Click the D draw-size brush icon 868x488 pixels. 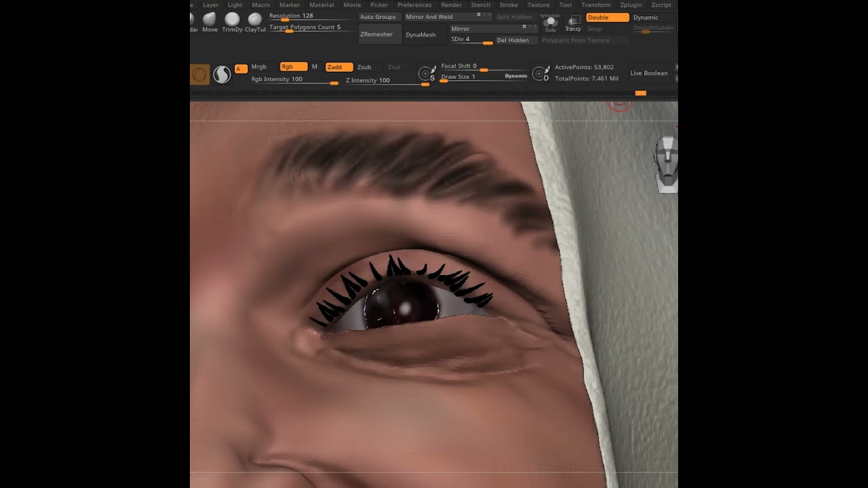pos(540,73)
